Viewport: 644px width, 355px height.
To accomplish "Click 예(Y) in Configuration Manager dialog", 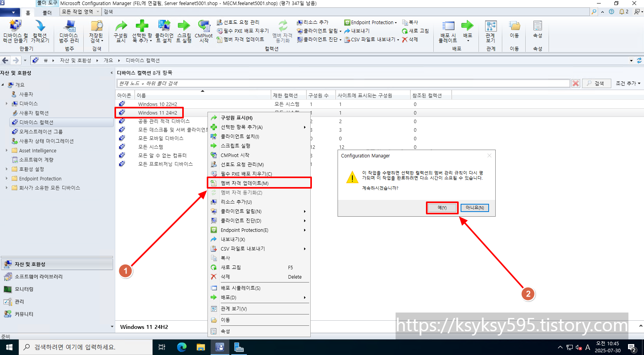I will point(442,208).
